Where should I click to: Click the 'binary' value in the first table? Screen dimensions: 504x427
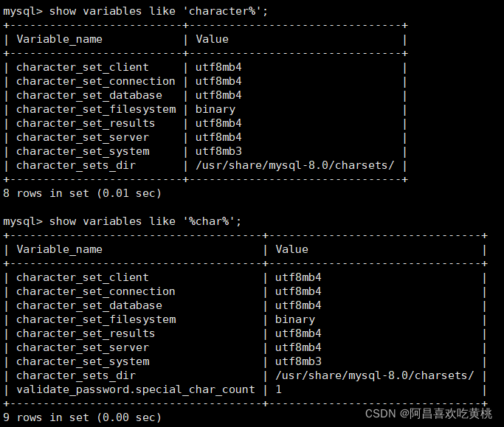tap(215, 110)
